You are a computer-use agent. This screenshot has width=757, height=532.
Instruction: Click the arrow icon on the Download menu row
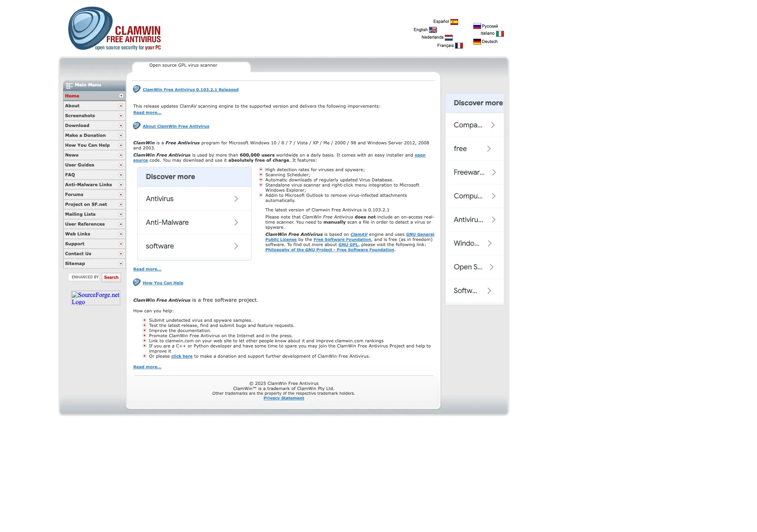[x=121, y=125]
